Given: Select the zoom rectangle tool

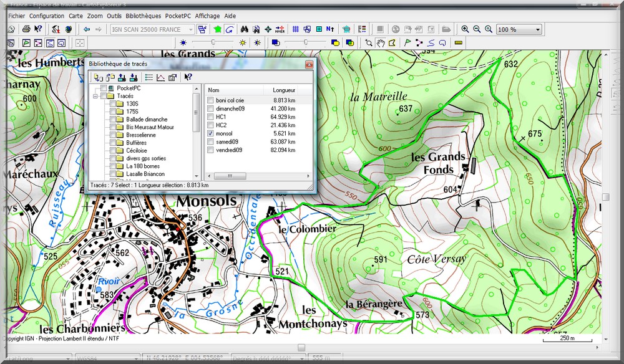Looking at the screenshot, I should pos(369,42).
